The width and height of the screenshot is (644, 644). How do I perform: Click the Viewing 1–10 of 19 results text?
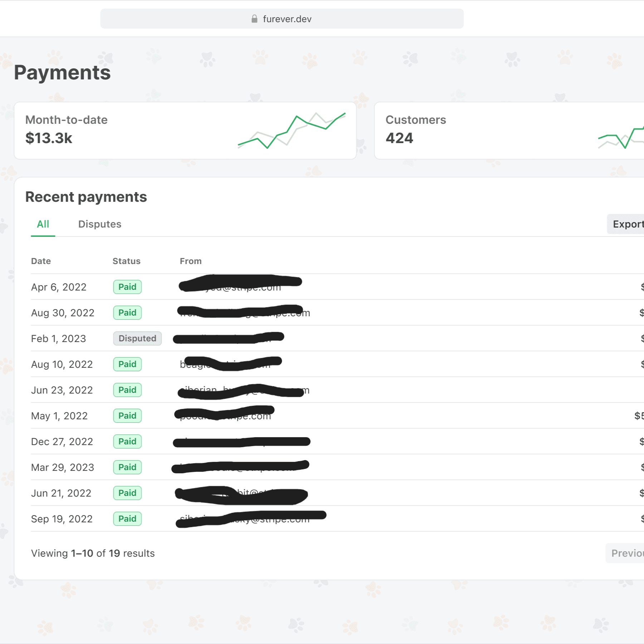tap(93, 553)
